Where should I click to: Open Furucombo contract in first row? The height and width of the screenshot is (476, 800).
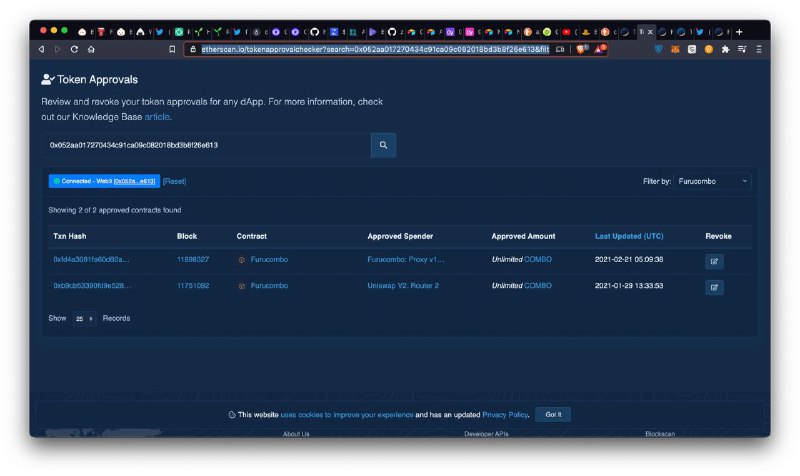pyautogui.click(x=269, y=260)
